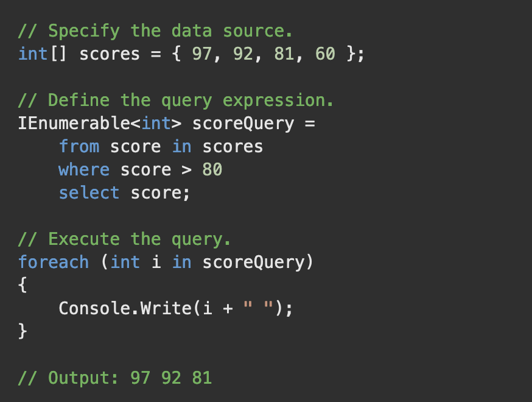Viewport: 532px width, 402px height.
Task: Click the closing curly brace of foreach
Action: tap(23, 331)
